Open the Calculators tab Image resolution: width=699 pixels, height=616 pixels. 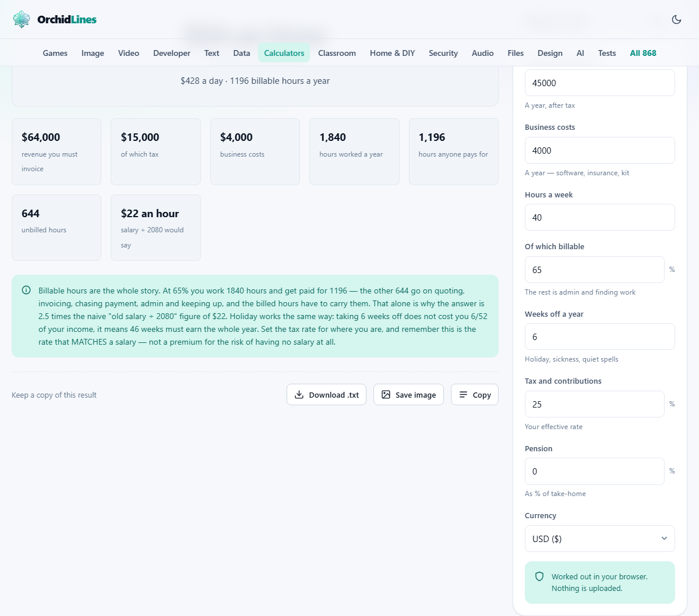pyautogui.click(x=284, y=53)
